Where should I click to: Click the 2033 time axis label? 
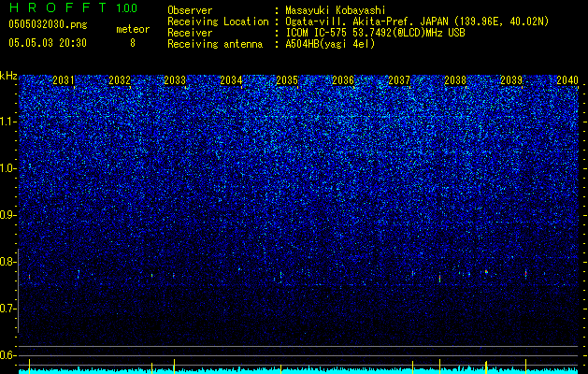[x=175, y=80]
